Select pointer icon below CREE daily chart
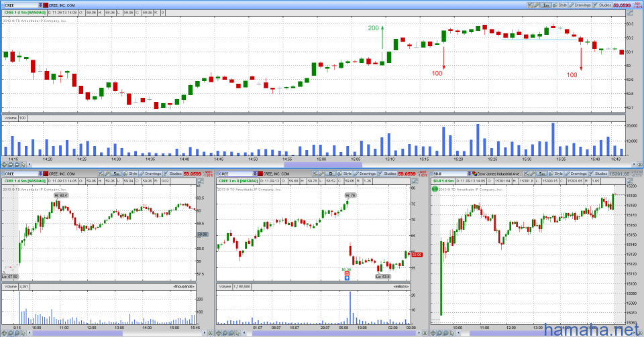 (x=237, y=333)
